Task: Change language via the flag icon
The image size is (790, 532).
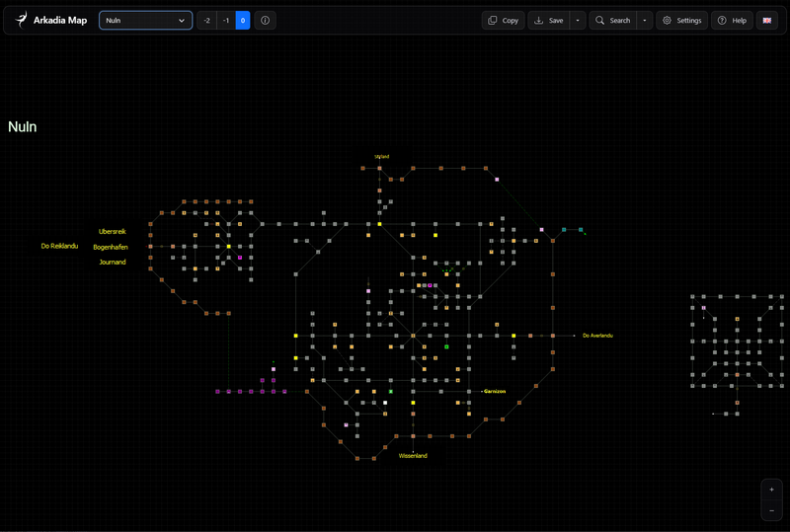Action: (x=767, y=20)
